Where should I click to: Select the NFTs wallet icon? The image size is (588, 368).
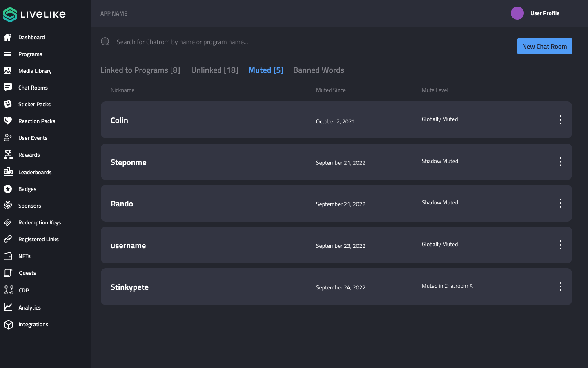(8, 256)
